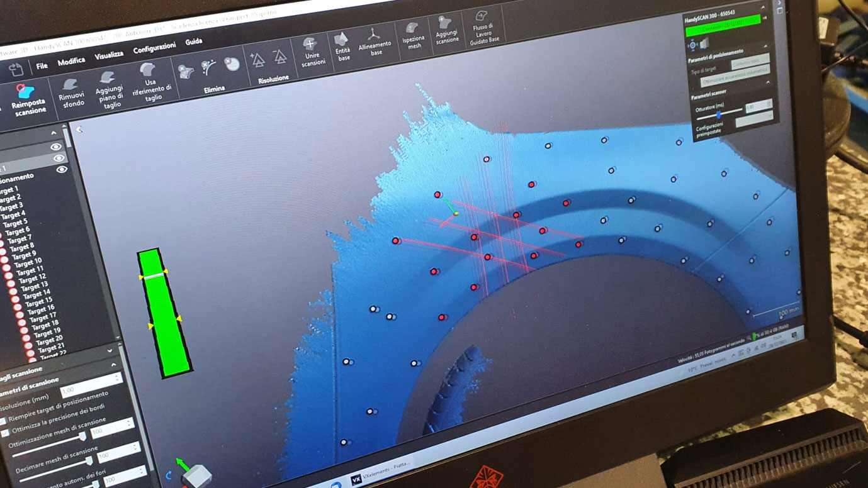Click the Aggiungi scansione icon
This screenshot has width=868, height=488.
[446, 31]
